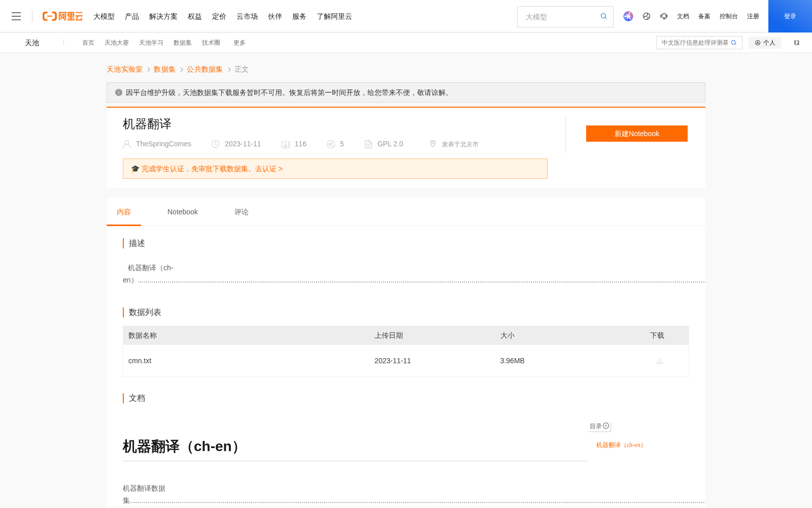Go to 公共数据集 breadcrumb link

(205, 69)
